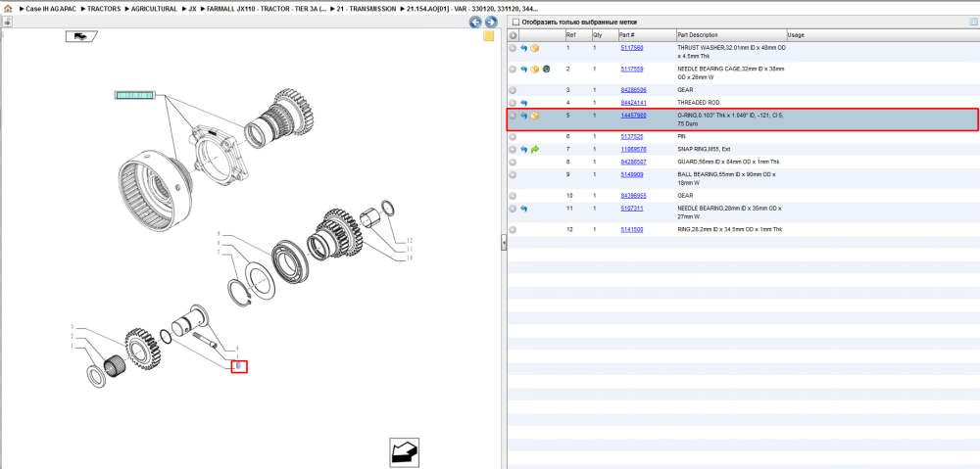Click the teal label box in the diagram
Screen dimensions: 980x469
click(133, 95)
